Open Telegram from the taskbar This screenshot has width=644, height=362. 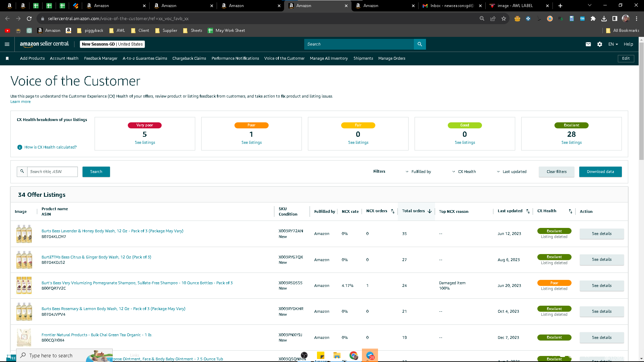[x=370, y=356]
